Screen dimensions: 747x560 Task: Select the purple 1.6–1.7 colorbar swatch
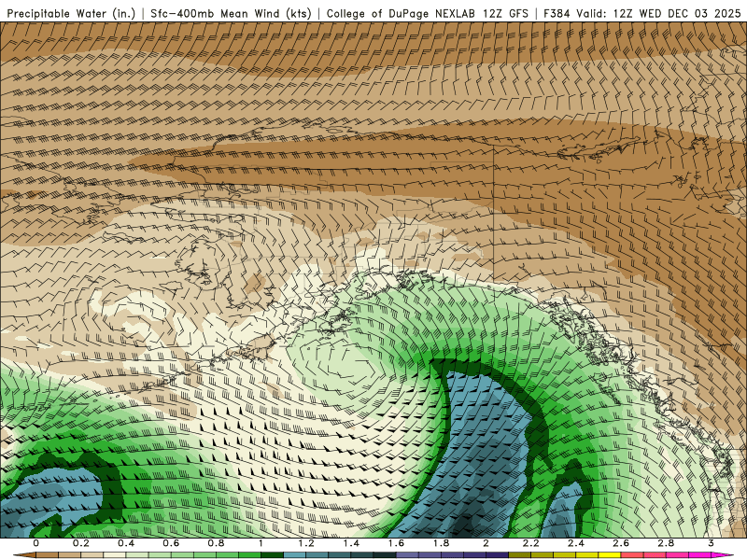tap(407, 555)
